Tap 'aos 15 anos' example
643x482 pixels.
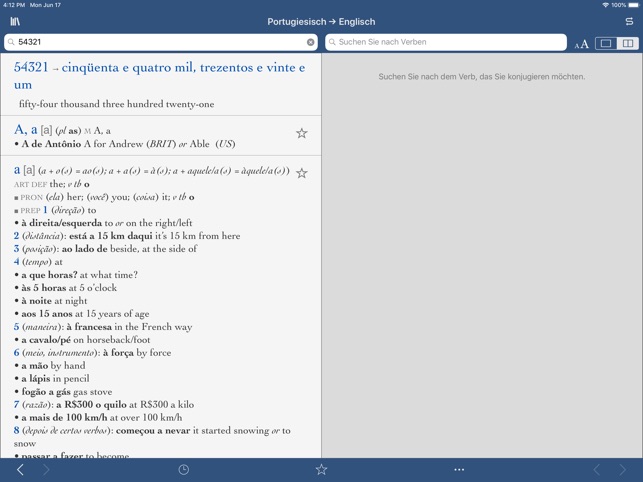pyautogui.click(x=47, y=314)
